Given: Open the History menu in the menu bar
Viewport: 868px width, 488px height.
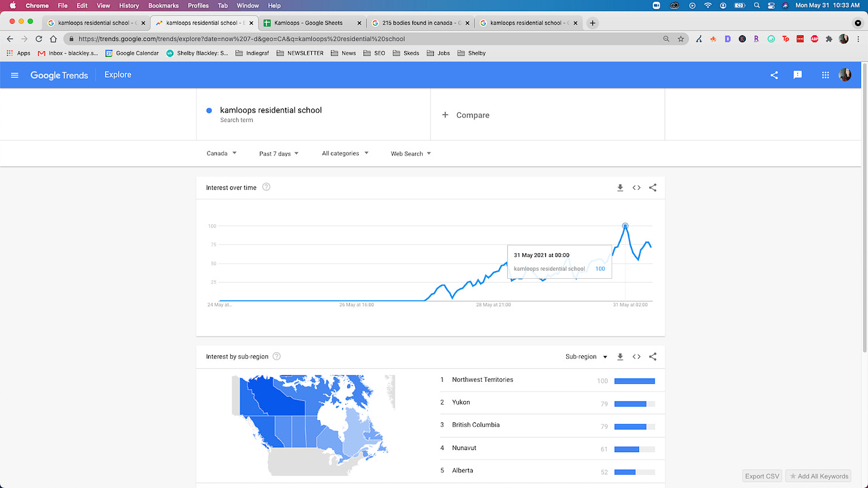Looking at the screenshot, I should point(129,5).
